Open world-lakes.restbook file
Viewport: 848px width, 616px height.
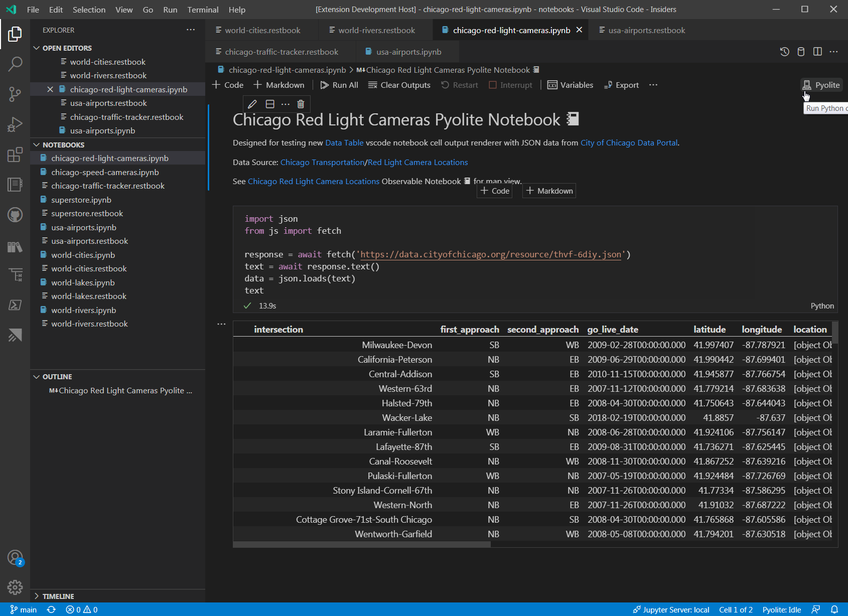coord(89,296)
